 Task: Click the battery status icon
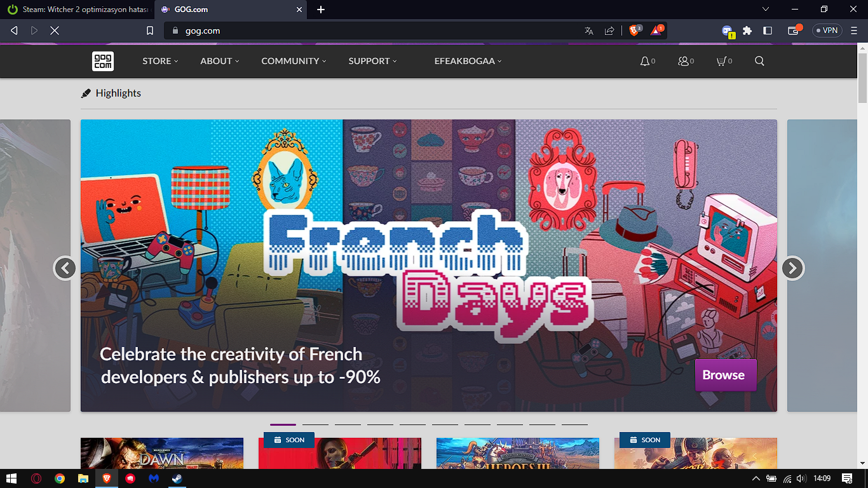(x=771, y=478)
